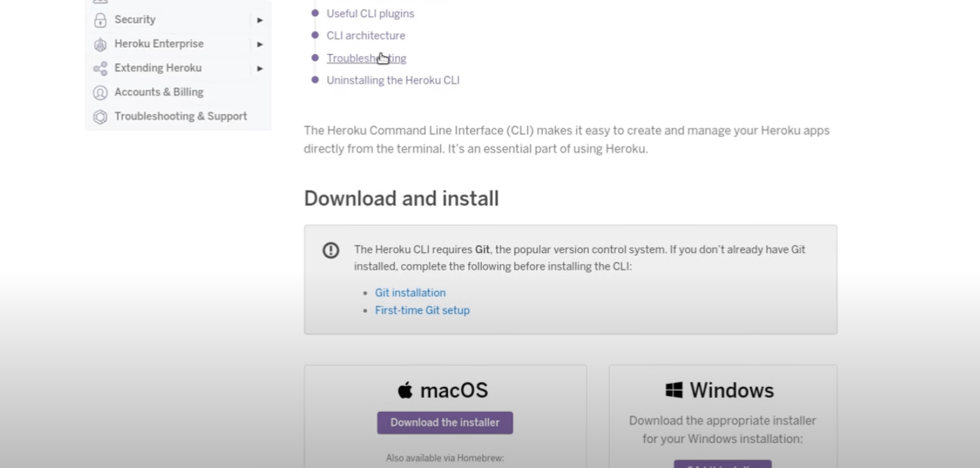Click the Troubleshooting & Support icon
This screenshot has width=980, height=468.
click(100, 117)
